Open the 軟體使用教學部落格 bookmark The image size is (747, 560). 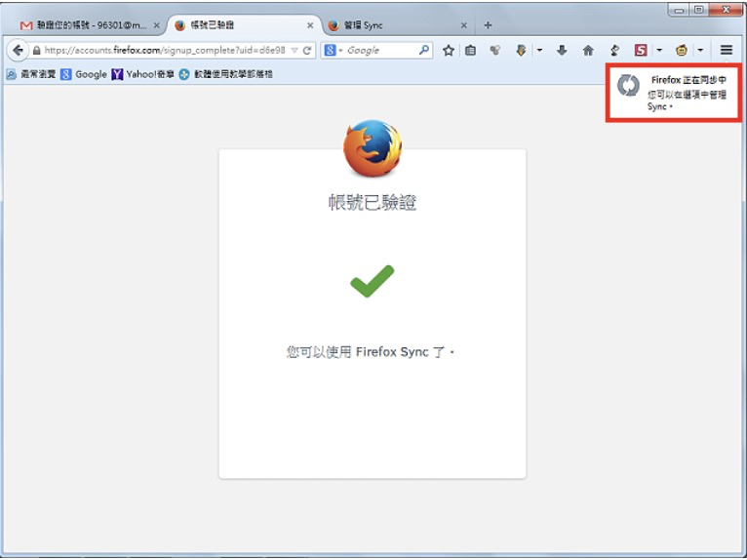[226, 74]
